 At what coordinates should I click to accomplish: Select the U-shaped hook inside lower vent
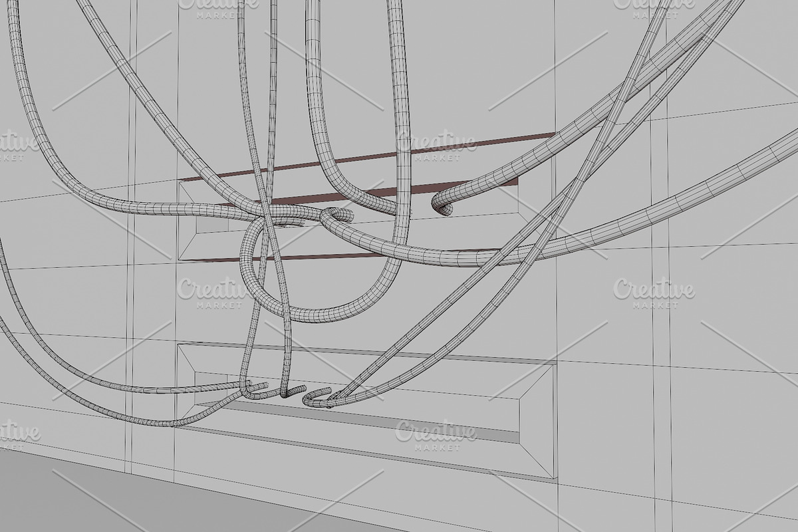[x=318, y=397]
